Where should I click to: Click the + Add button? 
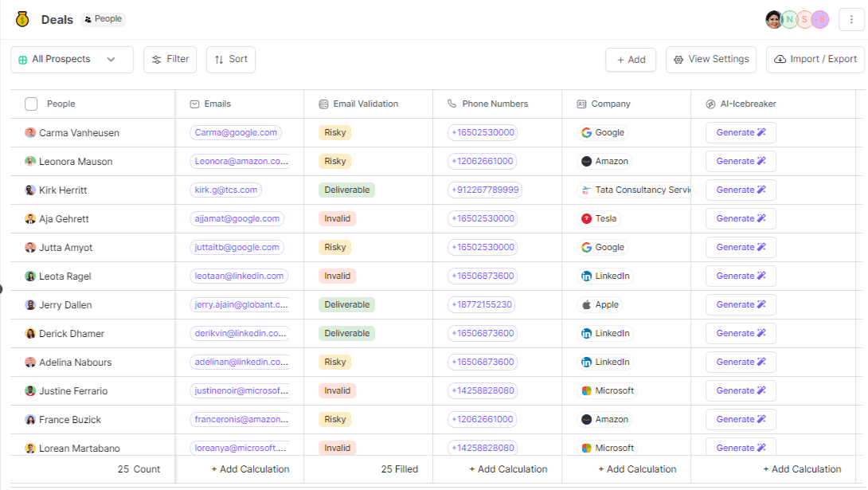tap(631, 59)
